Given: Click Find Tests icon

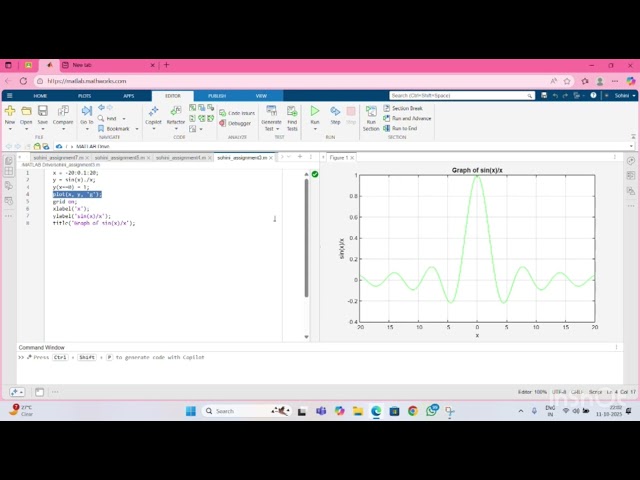Looking at the screenshot, I should click(x=292, y=111).
